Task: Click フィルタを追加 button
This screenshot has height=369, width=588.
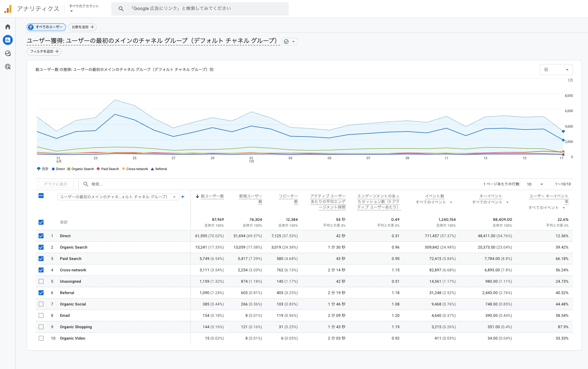Action: [44, 51]
